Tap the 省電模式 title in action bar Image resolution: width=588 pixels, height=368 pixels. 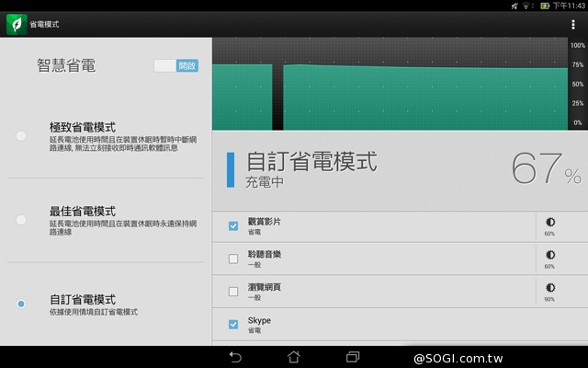pos(44,25)
